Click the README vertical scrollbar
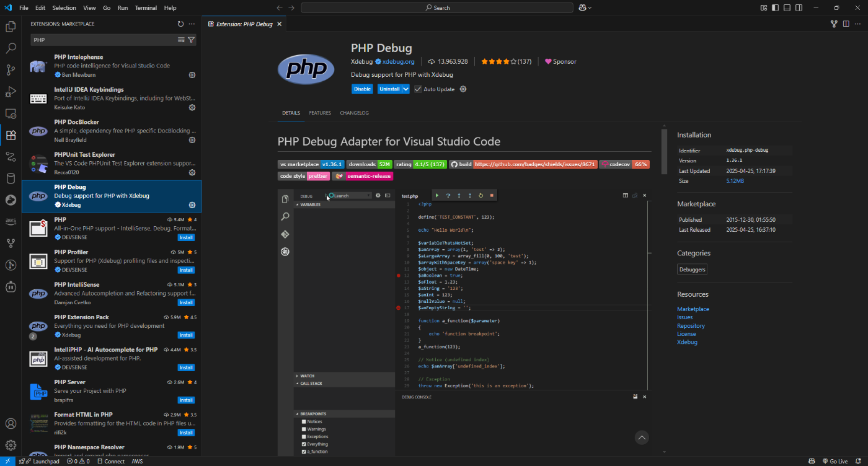 tap(664, 152)
